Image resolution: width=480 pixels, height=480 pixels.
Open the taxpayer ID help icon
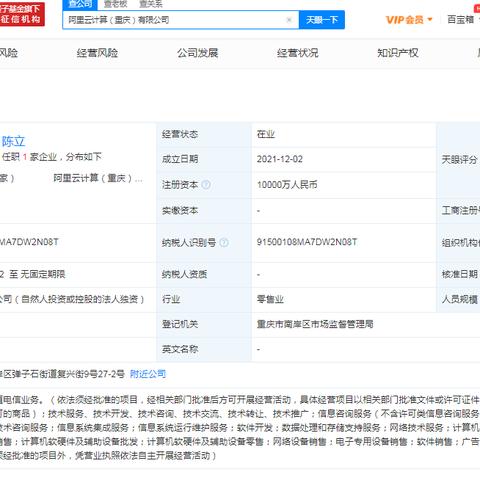(224, 243)
